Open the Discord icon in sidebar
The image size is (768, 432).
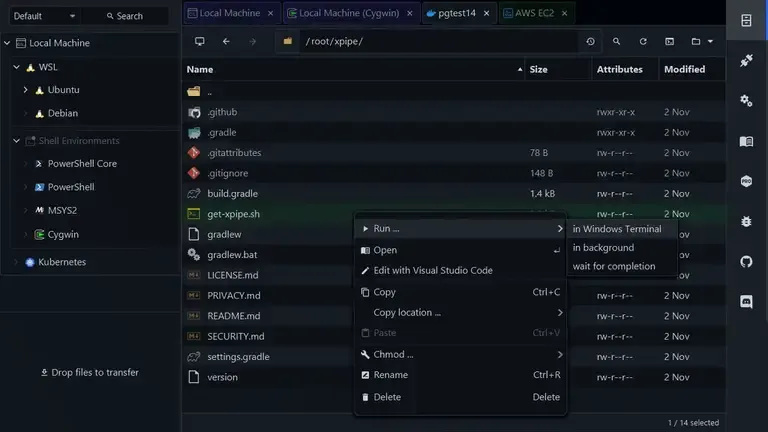746,301
